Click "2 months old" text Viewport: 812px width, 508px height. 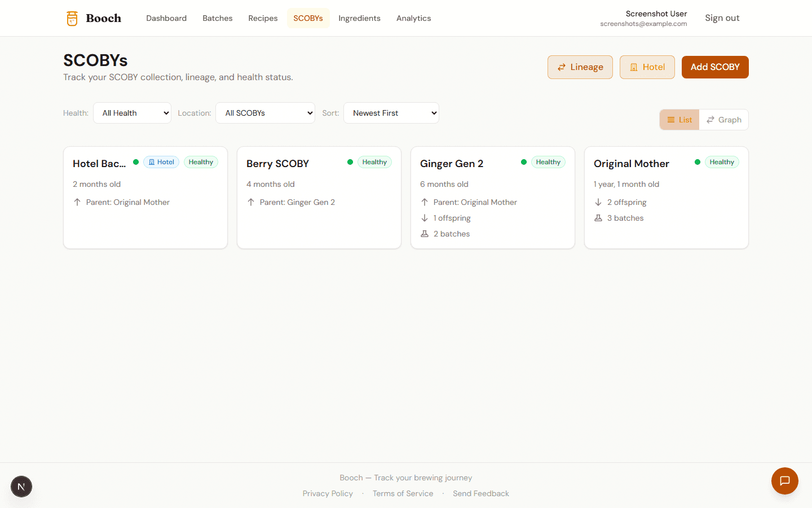click(97, 184)
